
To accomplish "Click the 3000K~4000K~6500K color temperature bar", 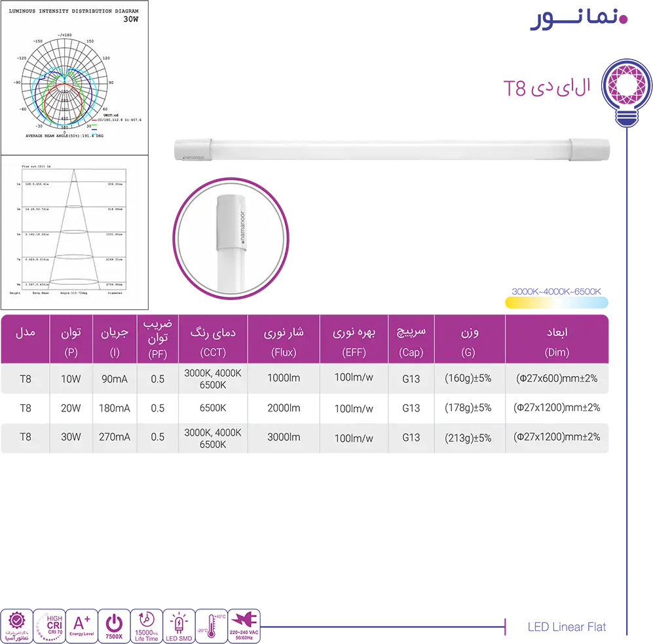I will (556, 302).
